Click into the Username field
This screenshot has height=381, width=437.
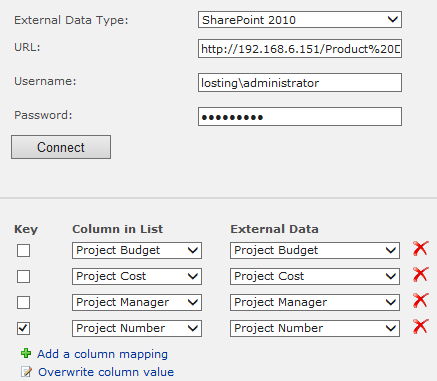300,83
